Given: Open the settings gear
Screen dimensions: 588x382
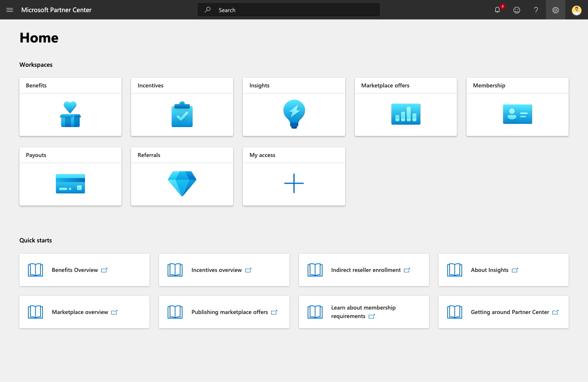Looking at the screenshot, I should point(556,10).
